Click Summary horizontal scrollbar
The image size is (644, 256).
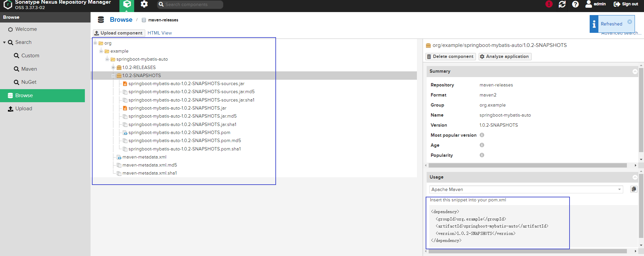[x=528, y=166]
